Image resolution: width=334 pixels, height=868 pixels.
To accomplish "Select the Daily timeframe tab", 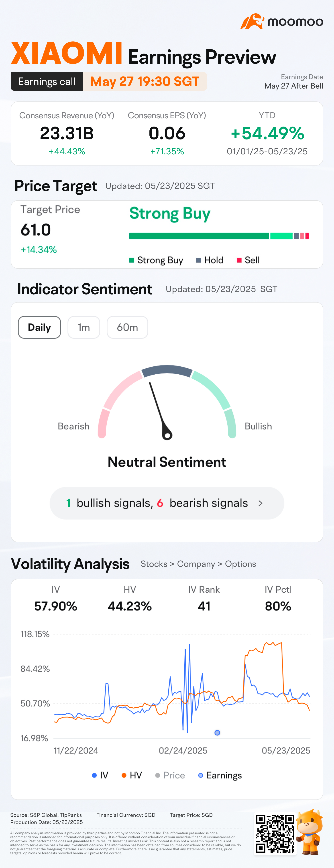I will (x=39, y=327).
